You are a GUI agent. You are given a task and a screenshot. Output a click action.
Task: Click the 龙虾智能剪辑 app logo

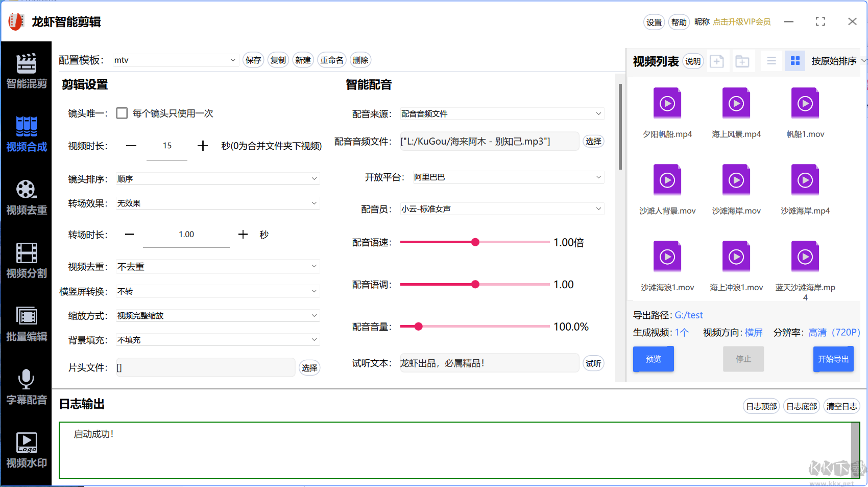16,21
